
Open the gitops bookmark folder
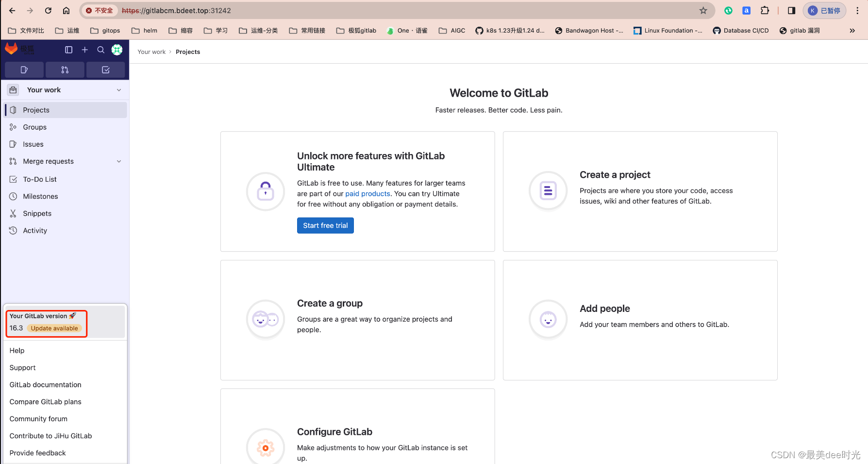pos(105,31)
